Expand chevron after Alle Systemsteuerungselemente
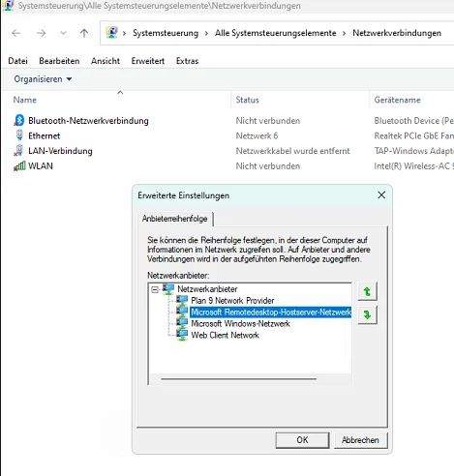The image size is (454, 476). click(x=345, y=33)
